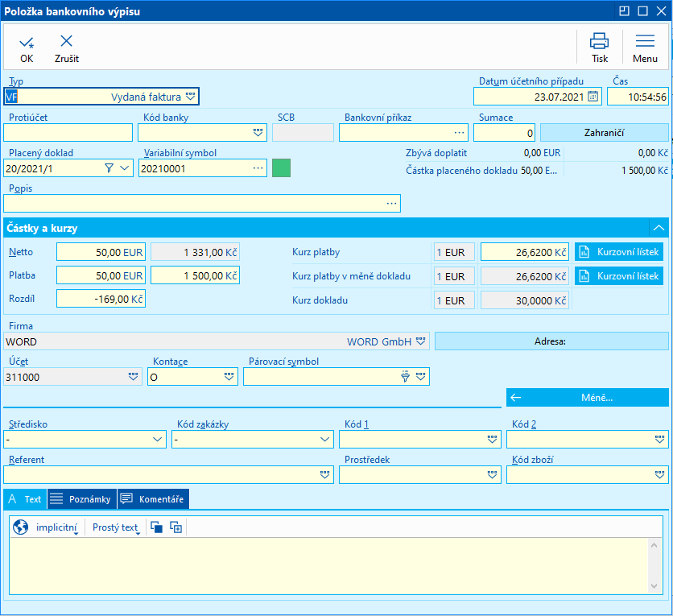Open print via Tisk icon

[599, 42]
